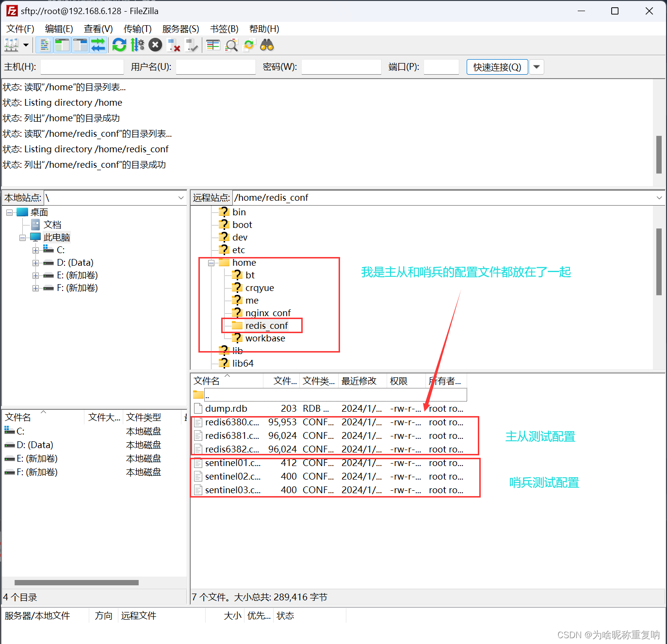The width and height of the screenshot is (667, 644).
Task: Open the quick connect history dropdown
Action: 537,67
